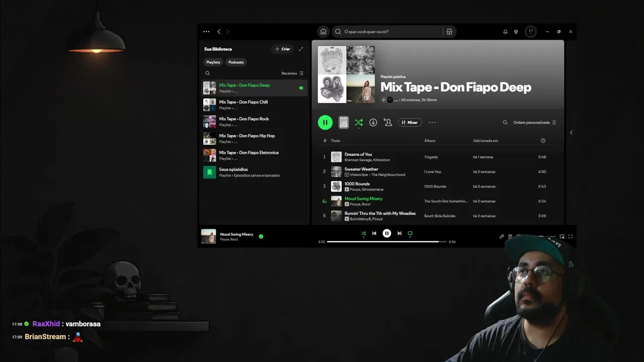This screenshot has width=644, height=362.
Task: Open more options for the playlist
Action: point(432,122)
